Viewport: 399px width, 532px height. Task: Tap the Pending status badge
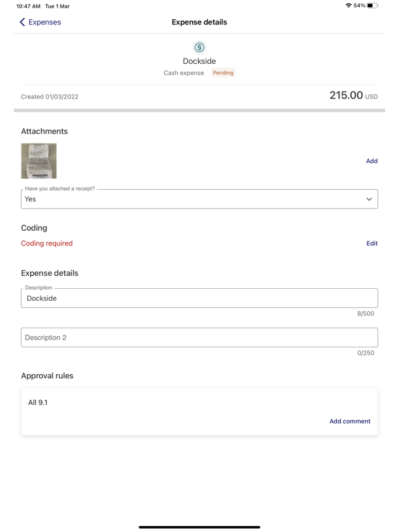click(223, 72)
